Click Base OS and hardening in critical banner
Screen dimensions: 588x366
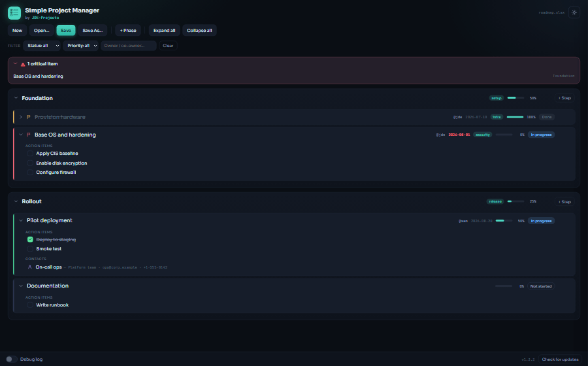point(39,76)
